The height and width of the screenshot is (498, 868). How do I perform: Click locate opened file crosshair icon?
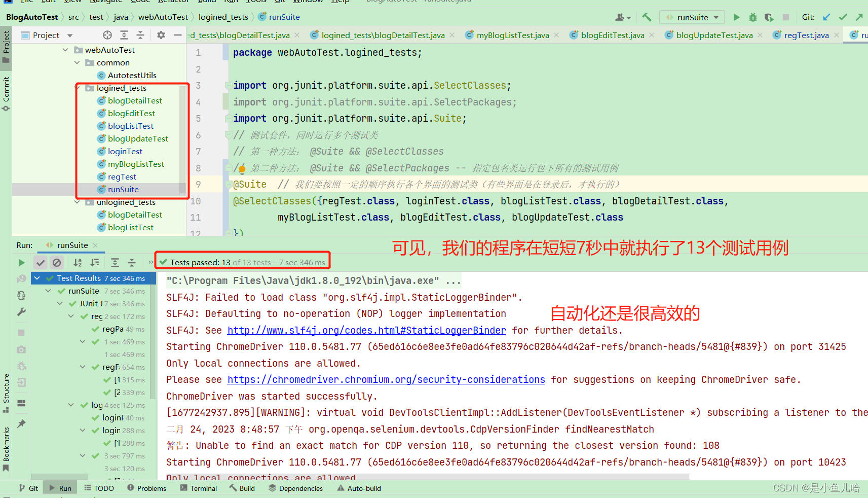107,35
